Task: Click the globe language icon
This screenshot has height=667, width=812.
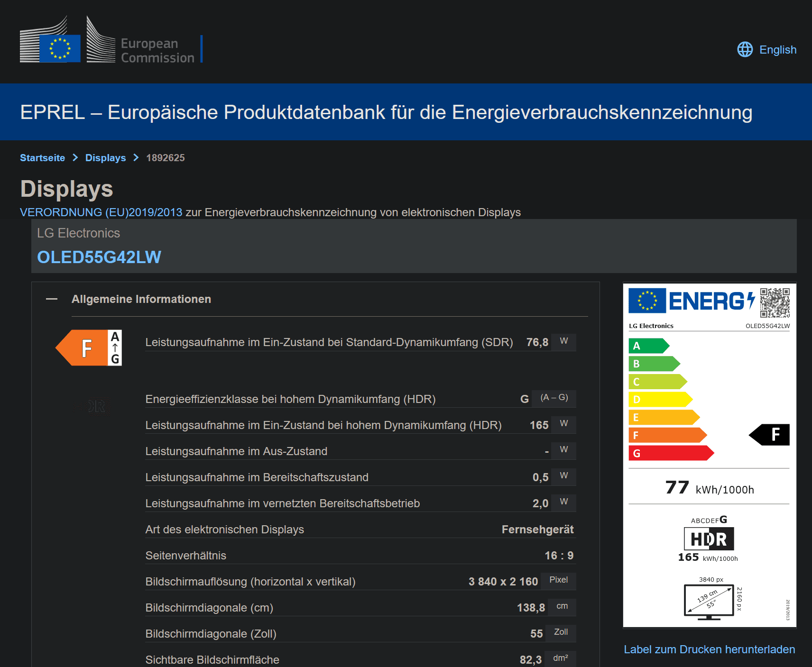Action: (745, 49)
